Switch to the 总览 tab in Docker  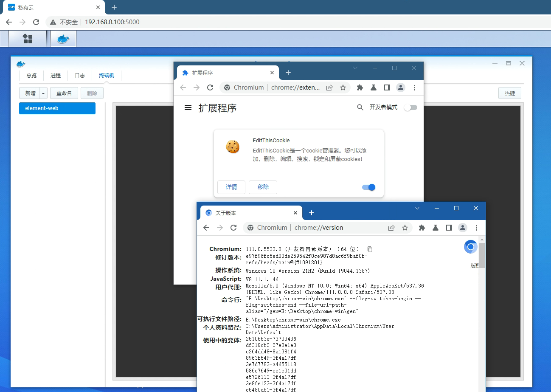click(31, 76)
